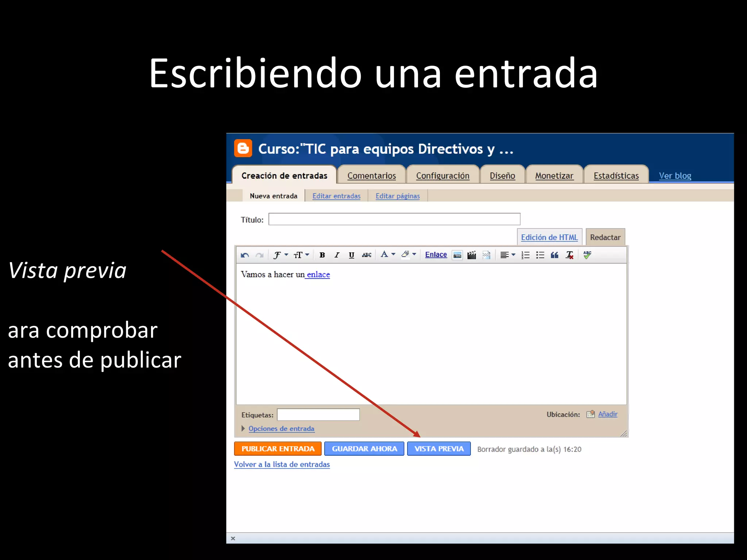This screenshot has width=747, height=560.
Task: Click the VISTA PREVIA button
Action: 439,448
